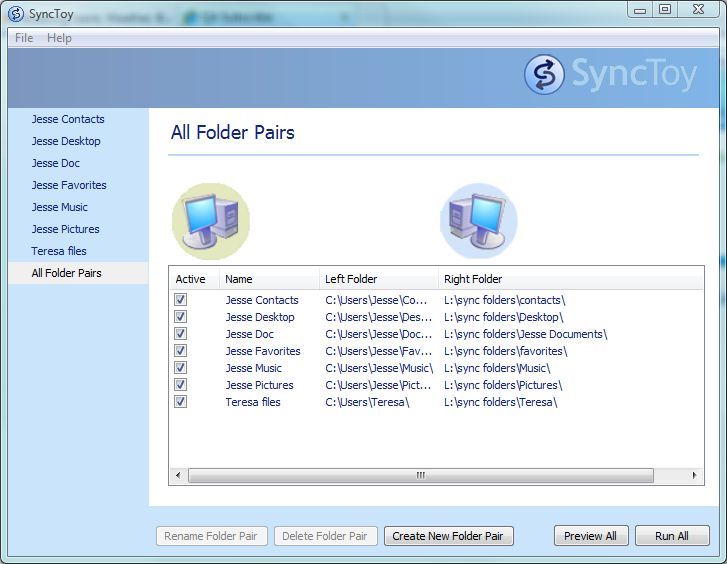The height and width of the screenshot is (564, 727).
Task: Click the Left Folder column header
Action: click(x=351, y=279)
